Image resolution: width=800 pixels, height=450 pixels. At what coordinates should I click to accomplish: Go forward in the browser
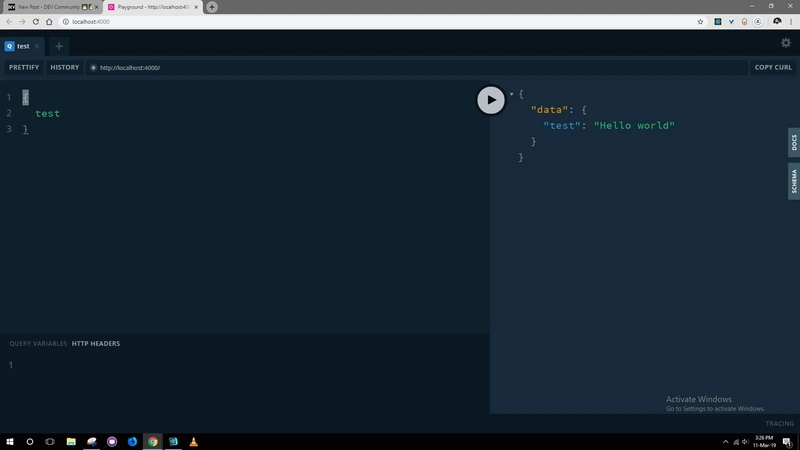tap(22, 21)
